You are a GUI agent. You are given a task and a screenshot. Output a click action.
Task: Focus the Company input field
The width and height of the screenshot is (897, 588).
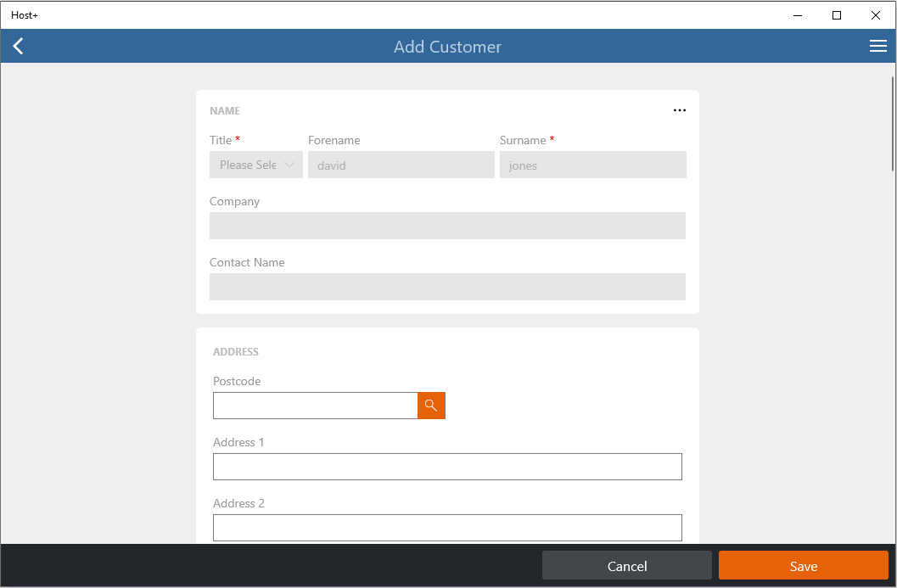[447, 226]
